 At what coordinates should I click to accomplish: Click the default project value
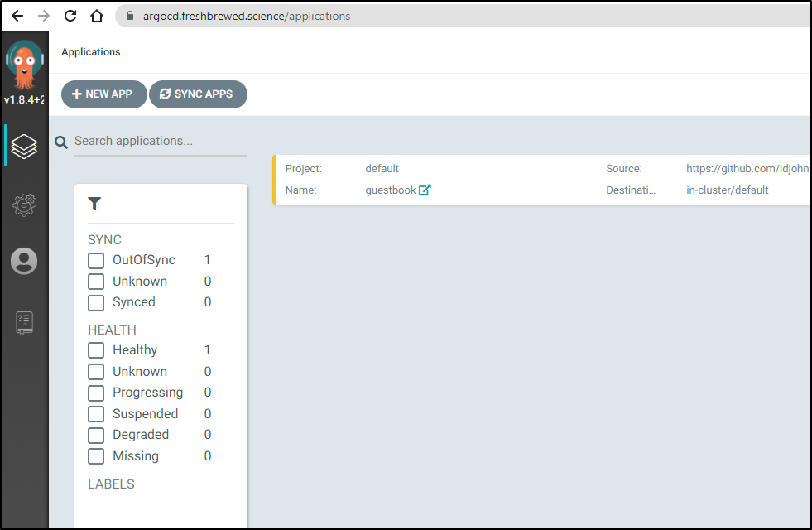tap(382, 168)
